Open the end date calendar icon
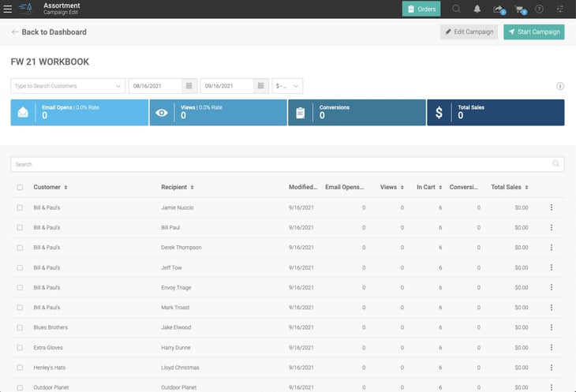The width and height of the screenshot is (576, 392). click(261, 86)
